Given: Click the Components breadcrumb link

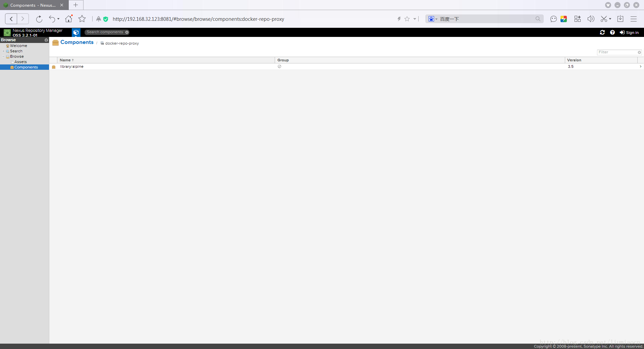Looking at the screenshot, I should coord(77,42).
